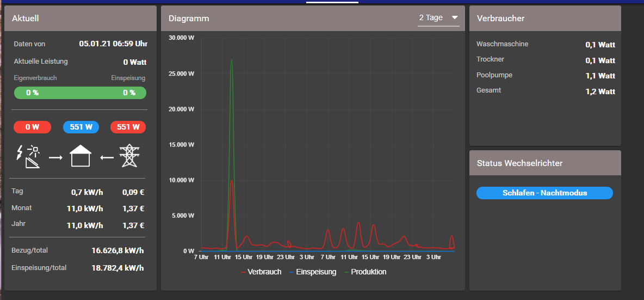644x300 pixels.
Task: Click the Aktuell panel header
Action: [x=81, y=18]
